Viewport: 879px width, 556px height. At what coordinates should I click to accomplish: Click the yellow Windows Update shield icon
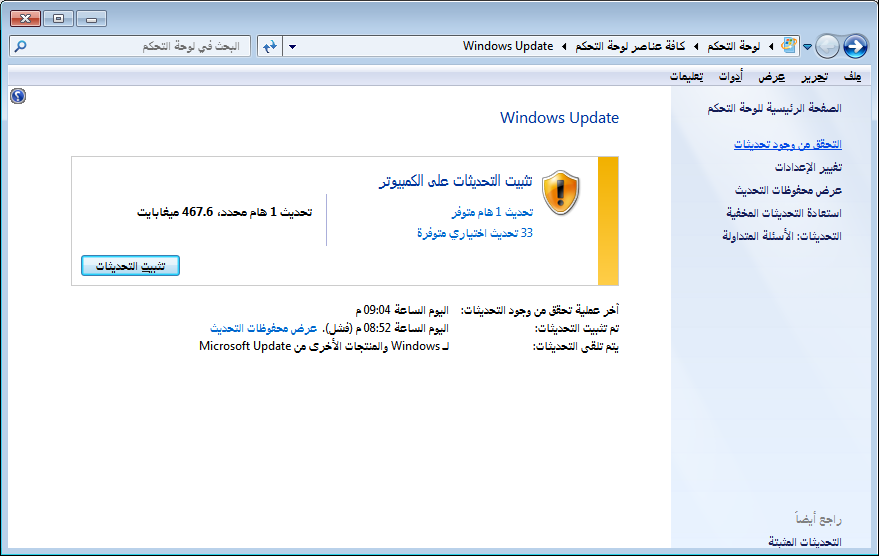coord(560,188)
